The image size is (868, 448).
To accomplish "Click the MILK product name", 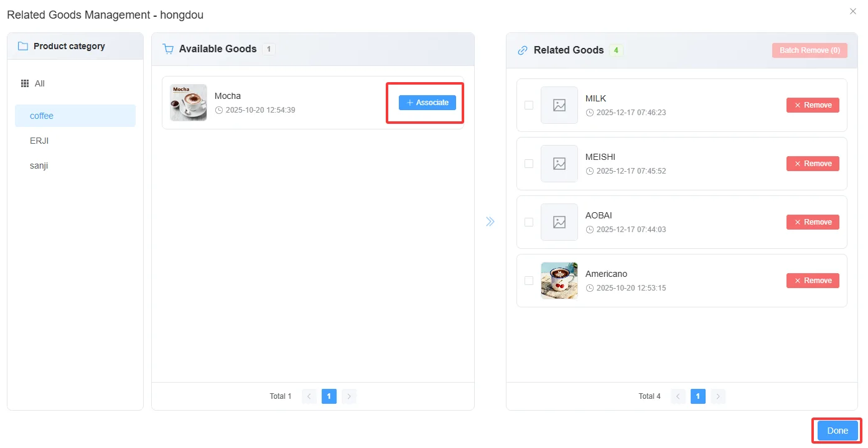I will tap(596, 98).
